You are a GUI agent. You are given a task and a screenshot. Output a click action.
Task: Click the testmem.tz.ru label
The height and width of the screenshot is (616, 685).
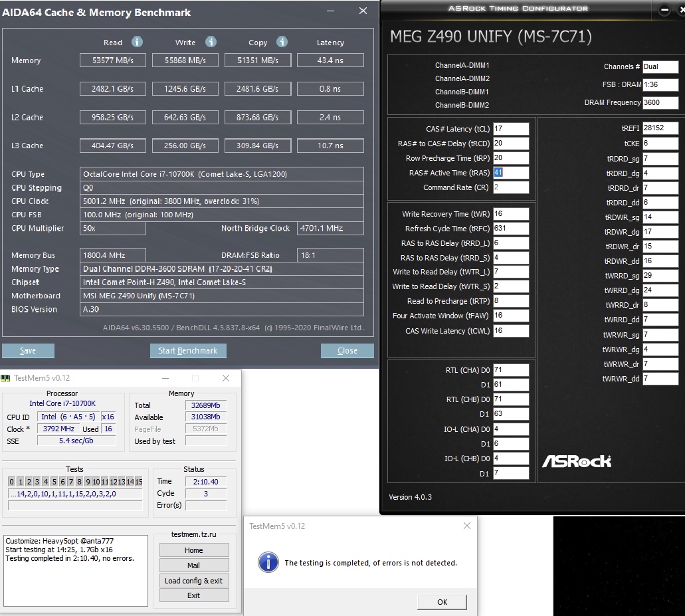194,534
